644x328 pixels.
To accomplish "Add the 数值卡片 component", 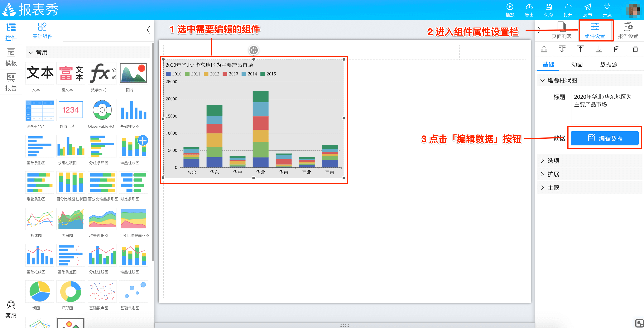I will 71,110.
